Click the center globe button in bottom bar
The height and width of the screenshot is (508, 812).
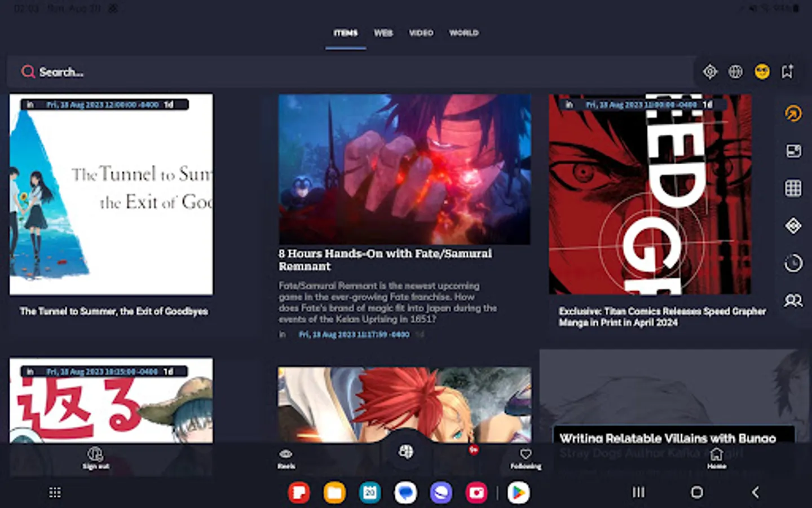coord(406,452)
